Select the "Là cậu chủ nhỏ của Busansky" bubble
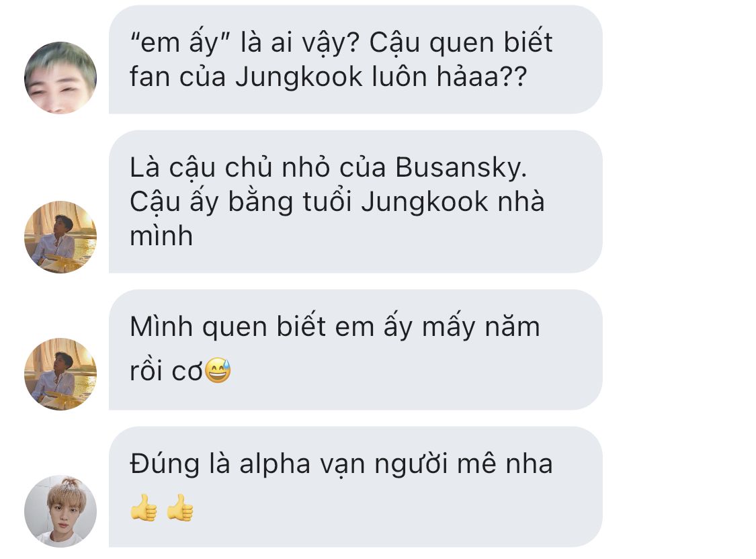756x559 pixels. (355, 202)
